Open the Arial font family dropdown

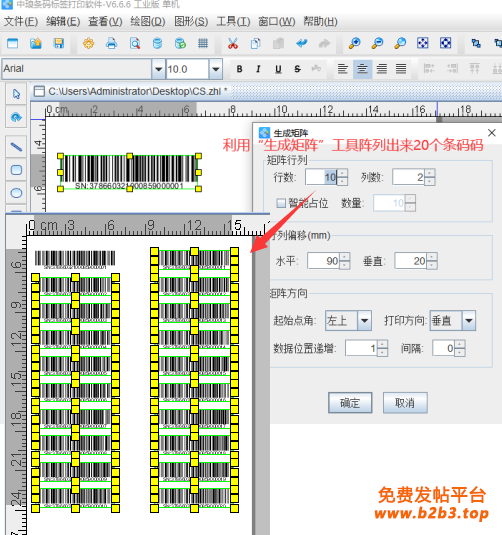[x=158, y=69]
